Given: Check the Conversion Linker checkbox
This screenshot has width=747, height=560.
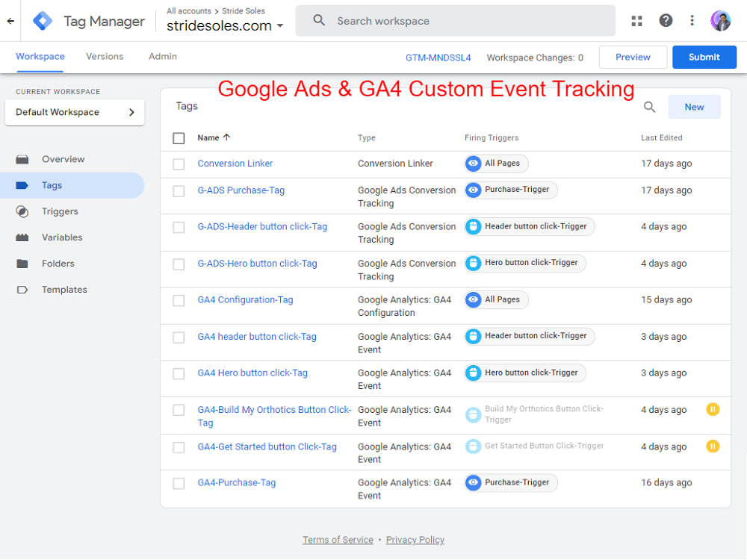Looking at the screenshot, I should coord(179,164).
